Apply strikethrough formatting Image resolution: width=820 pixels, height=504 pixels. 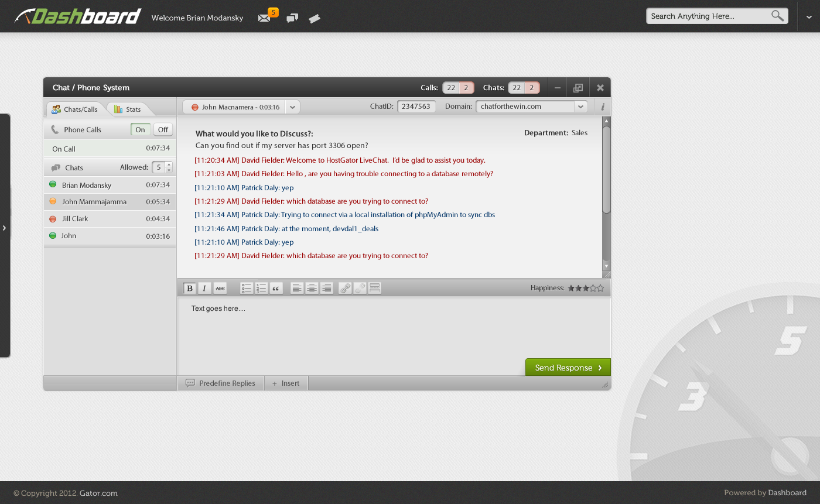(220, 288)
